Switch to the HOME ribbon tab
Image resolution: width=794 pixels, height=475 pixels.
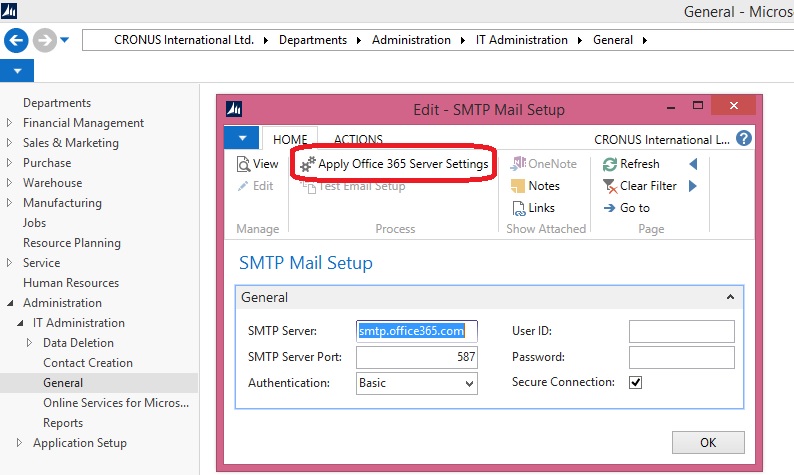point(290,139)
